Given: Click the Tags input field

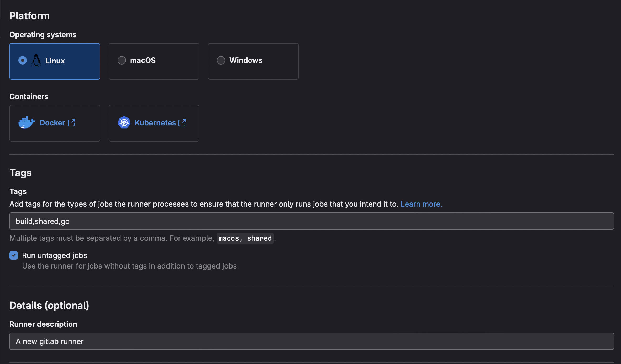Looking at the screenshot, I should [312, 221].
